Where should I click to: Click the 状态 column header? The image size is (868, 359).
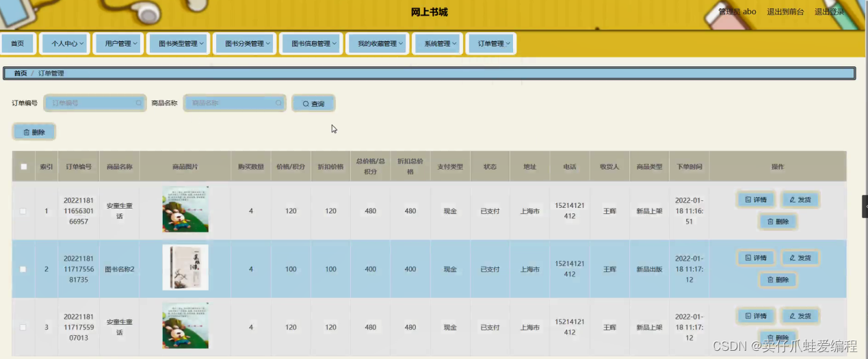pyautogui.click(x=490, y=166)
